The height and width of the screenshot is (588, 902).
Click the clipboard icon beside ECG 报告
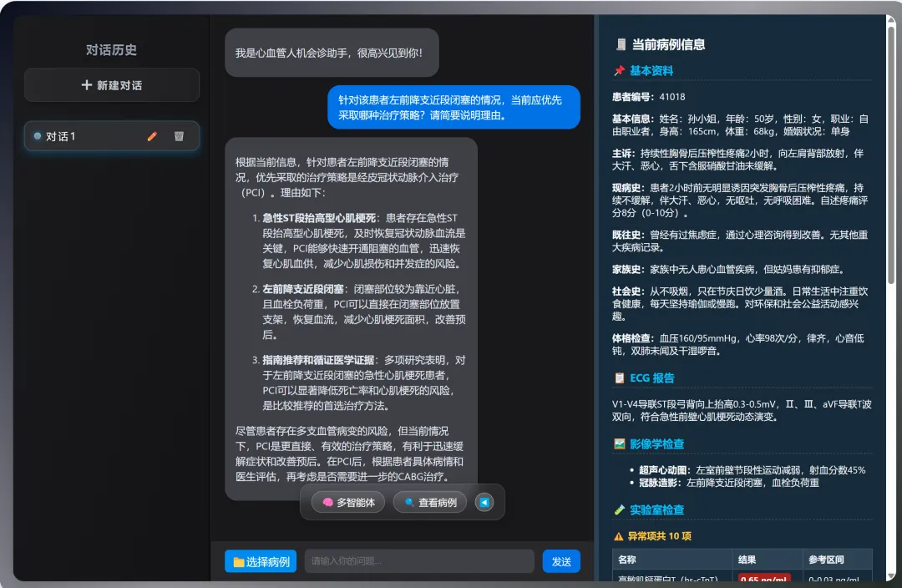coord(619,378)
